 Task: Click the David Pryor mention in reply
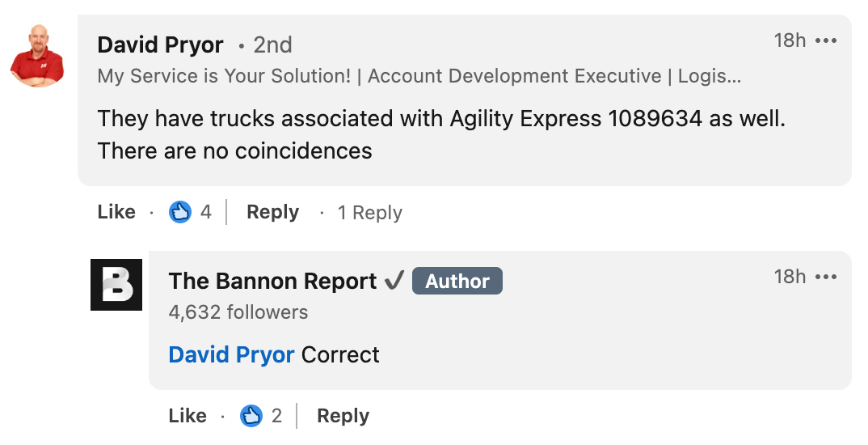(x=231, y=354)
